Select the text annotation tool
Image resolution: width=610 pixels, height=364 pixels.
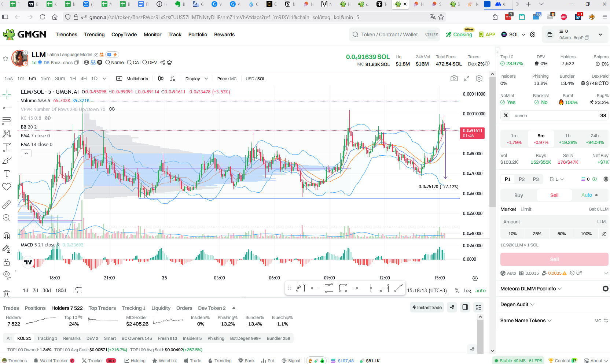[7, 174]
